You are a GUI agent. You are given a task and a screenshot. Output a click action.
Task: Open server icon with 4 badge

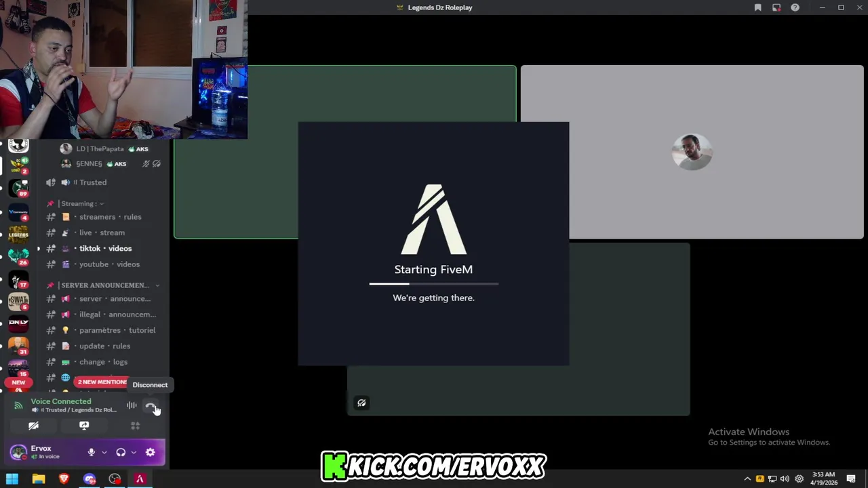(x=18, y=211)
